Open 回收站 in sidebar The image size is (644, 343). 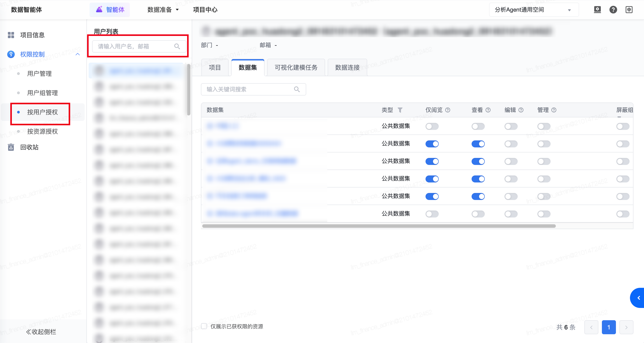coord(29,147)
